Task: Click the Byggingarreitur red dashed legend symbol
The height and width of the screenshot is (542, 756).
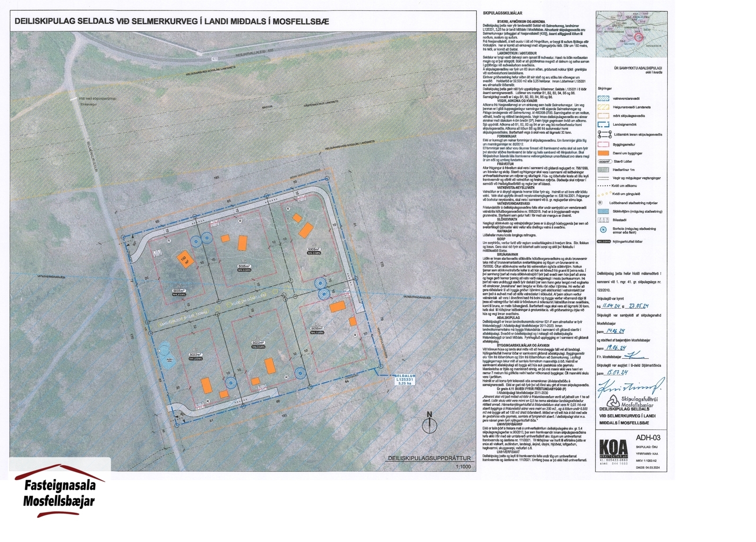Action: pyautogui.click(x=602, y=144)
